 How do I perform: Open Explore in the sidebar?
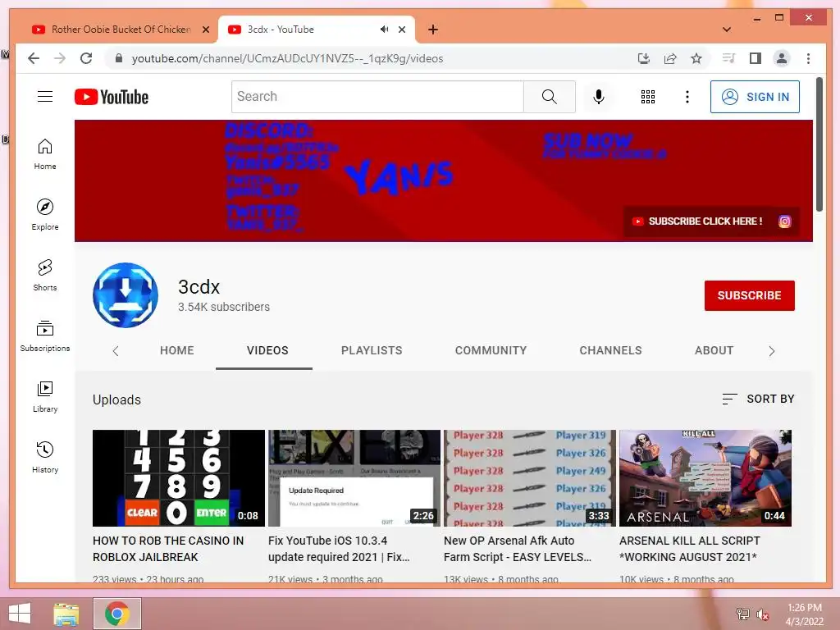(45, 215)
